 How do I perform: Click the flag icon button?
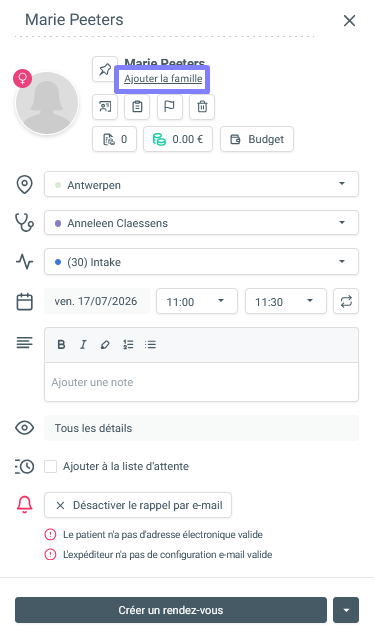pyautogui.click(x=169, y=107)
